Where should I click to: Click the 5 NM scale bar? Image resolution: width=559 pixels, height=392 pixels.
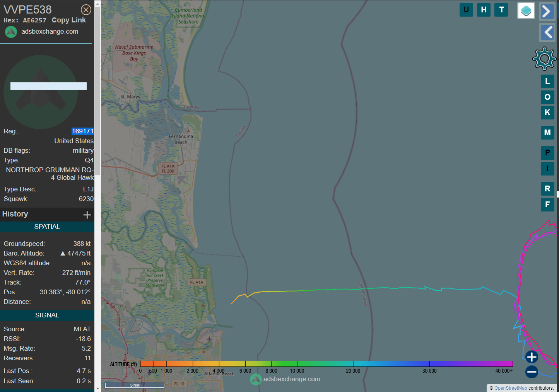135,385
